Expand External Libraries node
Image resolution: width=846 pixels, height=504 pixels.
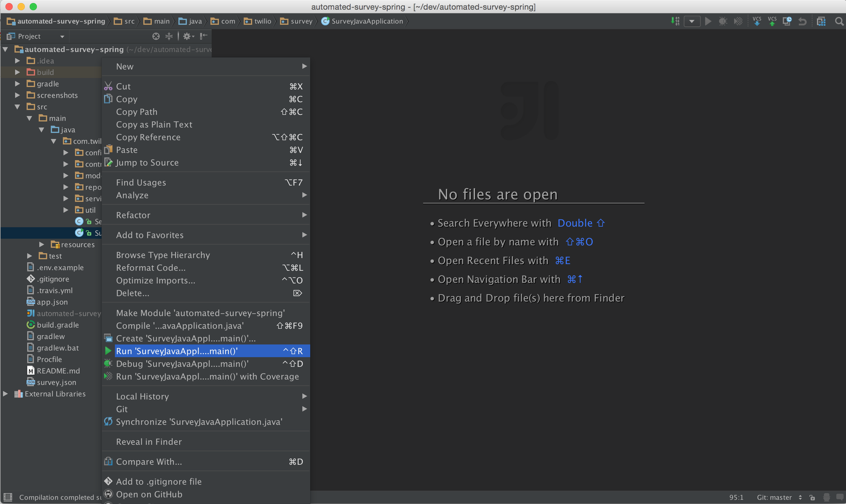[5, 394]
